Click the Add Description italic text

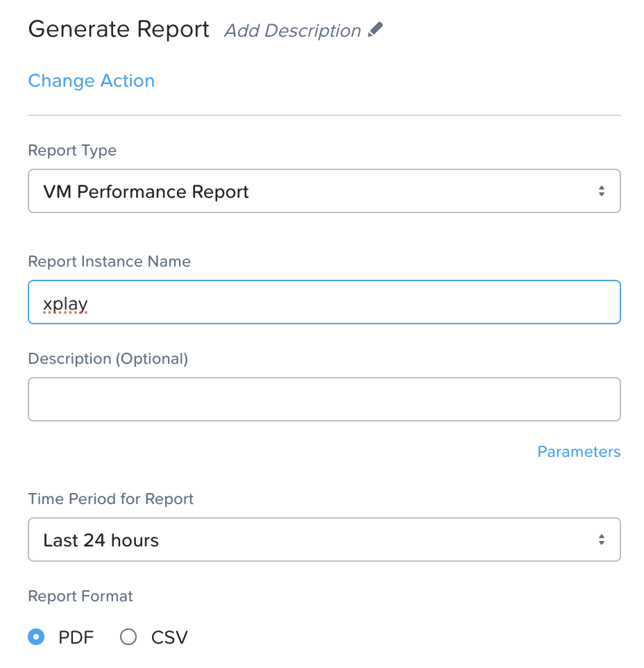click(x=292, y=31)
